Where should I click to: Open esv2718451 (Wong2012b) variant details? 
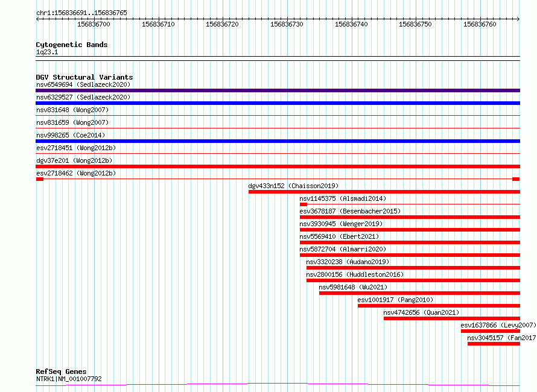(76, 148)
